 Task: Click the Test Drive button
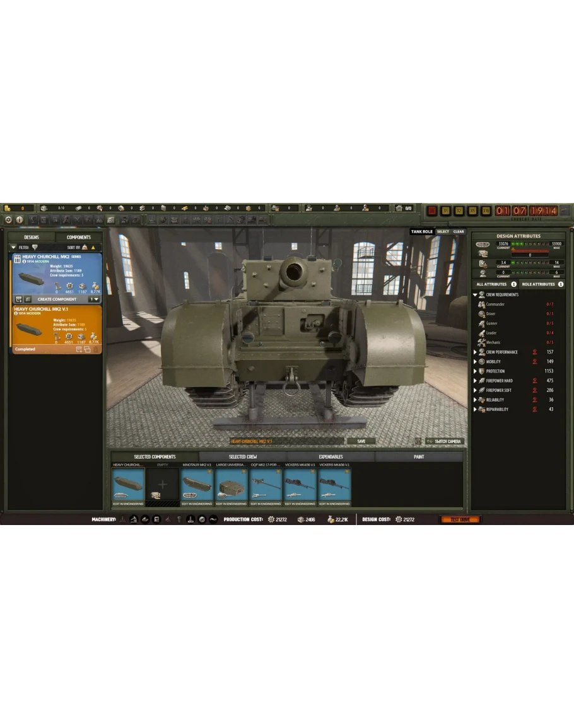click(x=459, y=519)
